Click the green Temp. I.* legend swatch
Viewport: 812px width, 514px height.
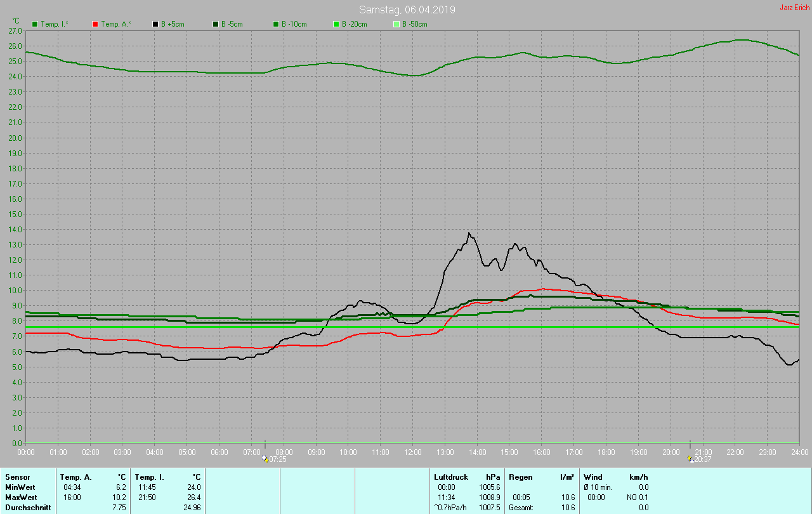35,24
